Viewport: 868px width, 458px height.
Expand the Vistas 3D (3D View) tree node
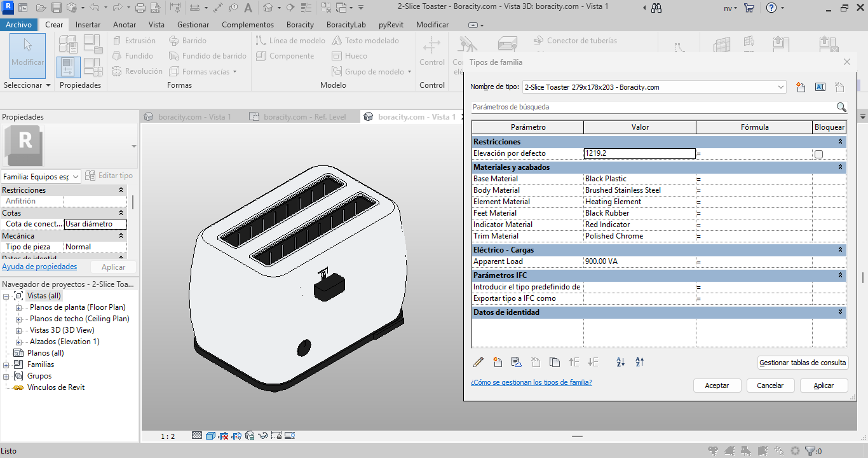click(x=18, y=330)
